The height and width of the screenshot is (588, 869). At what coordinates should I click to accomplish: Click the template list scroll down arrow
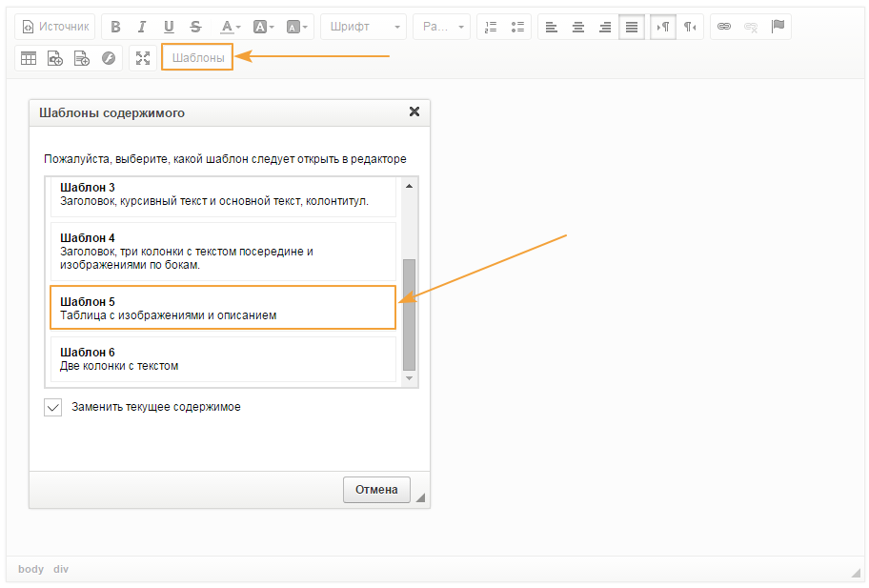click(x=409, y=378)
